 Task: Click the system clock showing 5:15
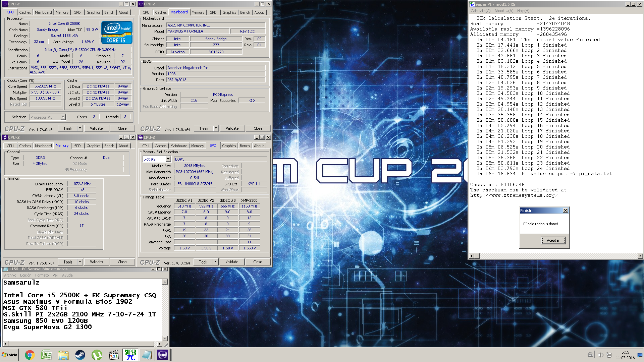tap(625, 352)
